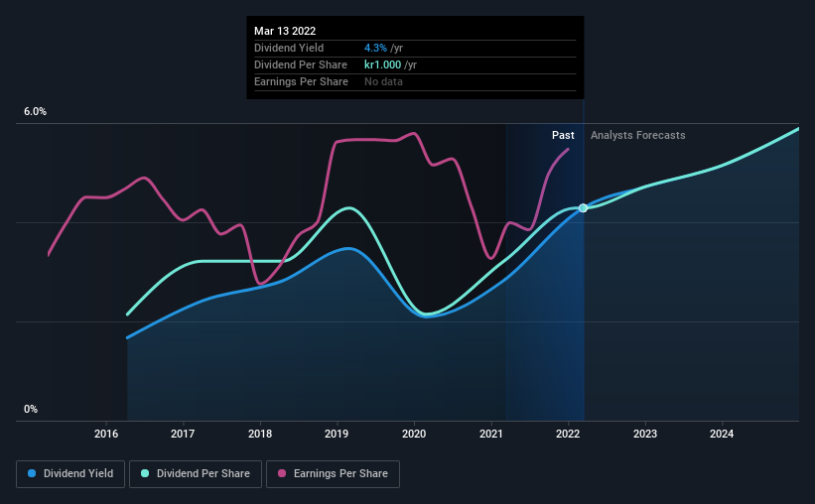Click the No data earnings value
815x504 pixels.
tap(383, 81)
